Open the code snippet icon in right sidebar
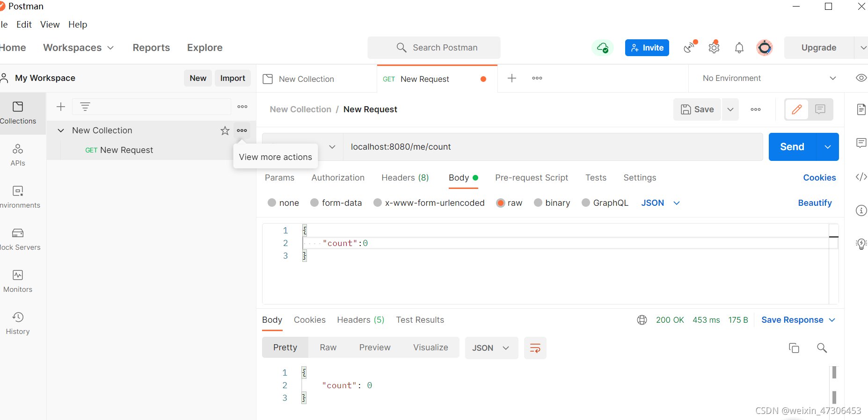Image resolution: width=868 pixels, height=420 pixels. 861,177
